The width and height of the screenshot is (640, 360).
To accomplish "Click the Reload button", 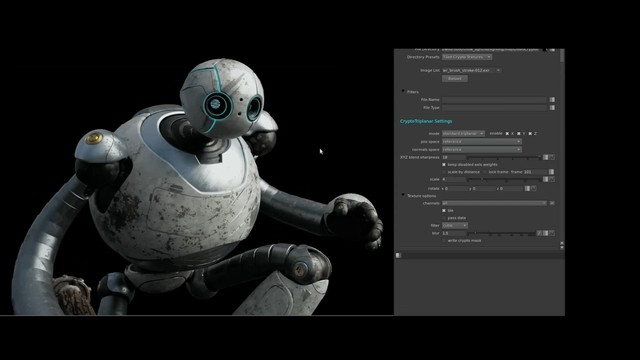I will [455, 78].
